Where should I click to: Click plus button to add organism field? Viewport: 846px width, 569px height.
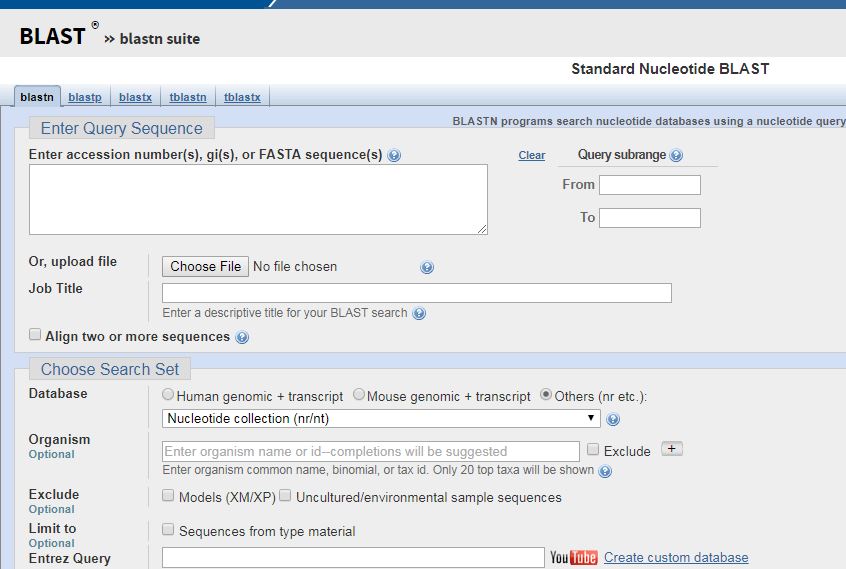click(672, 449)
